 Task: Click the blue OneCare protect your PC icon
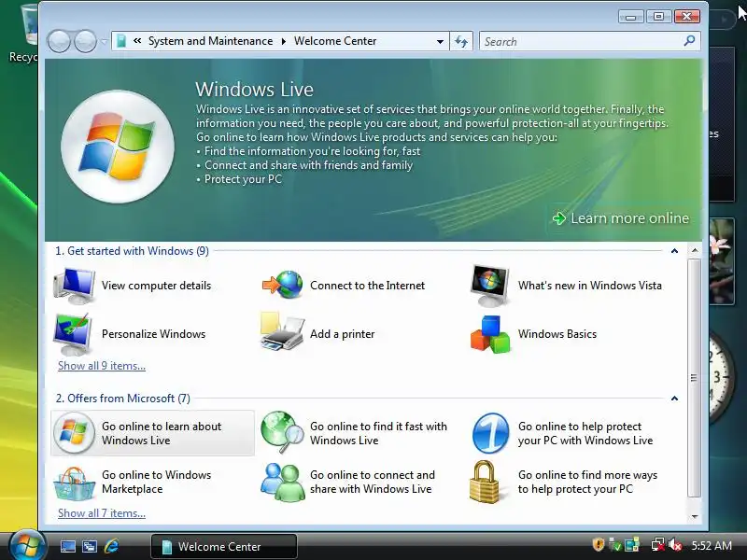[x=491, y=433]
